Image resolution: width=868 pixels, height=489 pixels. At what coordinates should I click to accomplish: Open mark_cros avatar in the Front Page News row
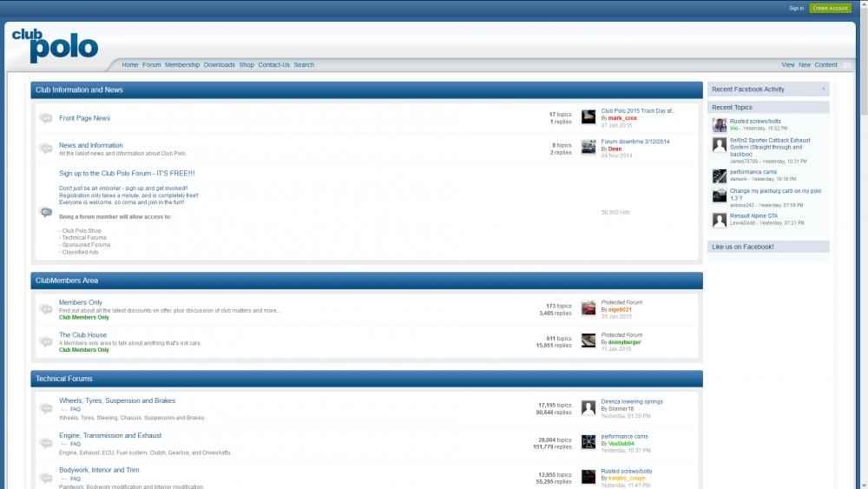[589, 117]
